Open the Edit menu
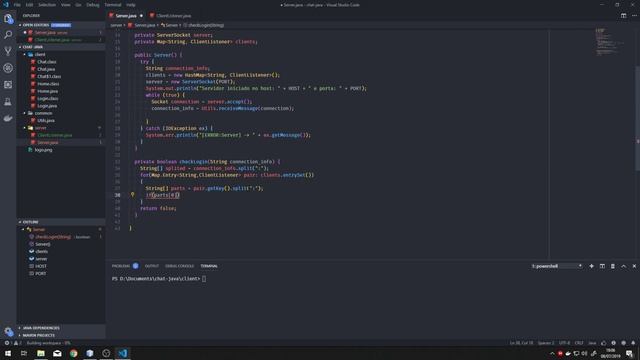Viewport: 640px width, 360px height. (29, 5)
